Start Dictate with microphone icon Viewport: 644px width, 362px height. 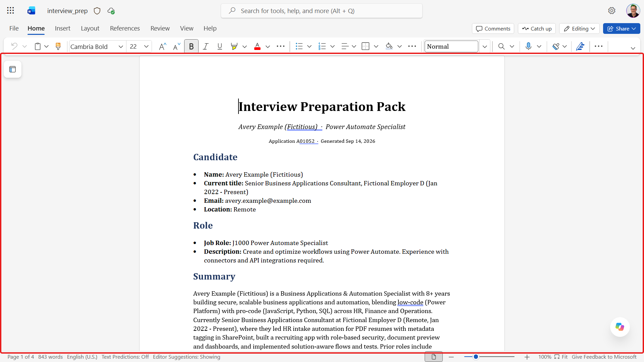click(528, 46)
